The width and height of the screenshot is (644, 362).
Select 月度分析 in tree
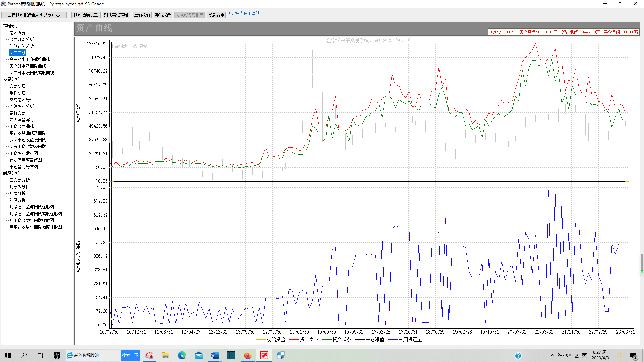(17, 193)
